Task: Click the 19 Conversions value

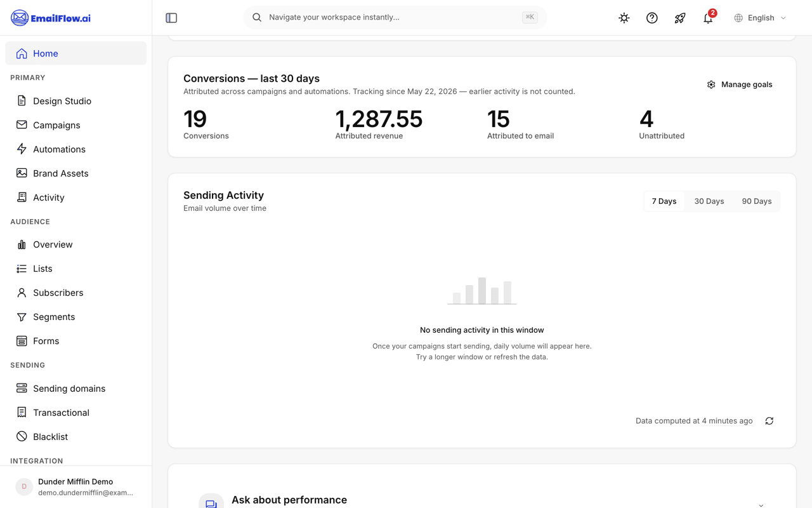Action: click(195, 119)
